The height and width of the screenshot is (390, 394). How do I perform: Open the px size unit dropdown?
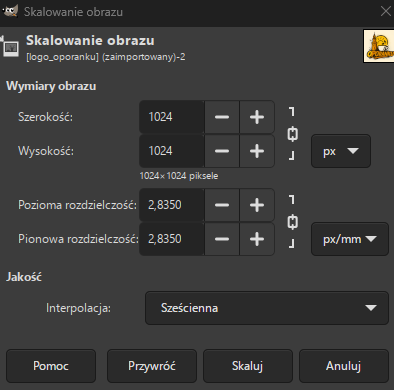(x=341, y=151)
